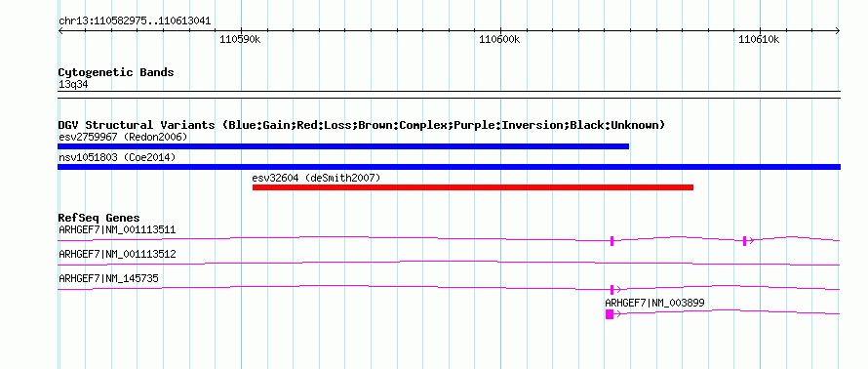Viewport: 868px width, 369px height.
Task: Click the red esv32604 loss variant bar
Action: [473, 187]
